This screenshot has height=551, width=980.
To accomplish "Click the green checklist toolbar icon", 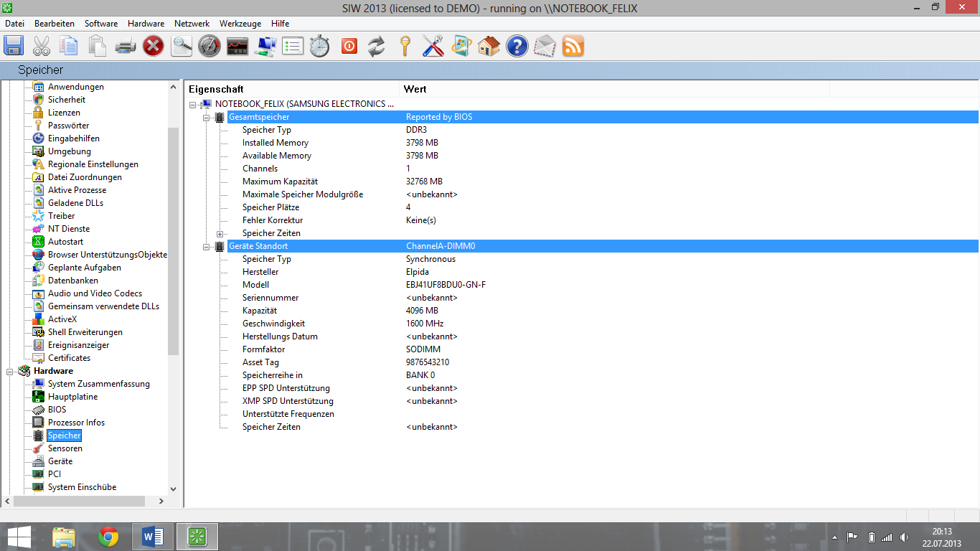I will coord(293,47).
